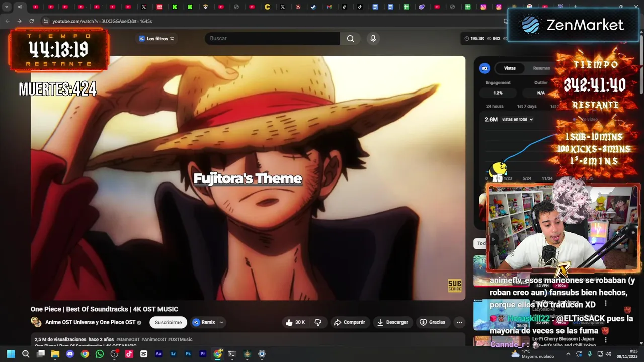Expand the Remix dropdown arrow
The height and width of the screenshot is (362, 644).
(221, 322)
